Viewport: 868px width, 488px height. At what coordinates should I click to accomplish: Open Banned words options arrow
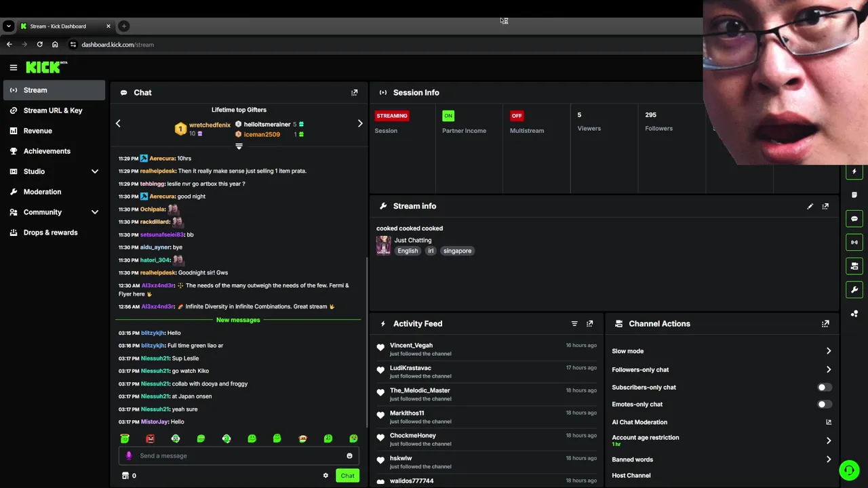point(829,460)
